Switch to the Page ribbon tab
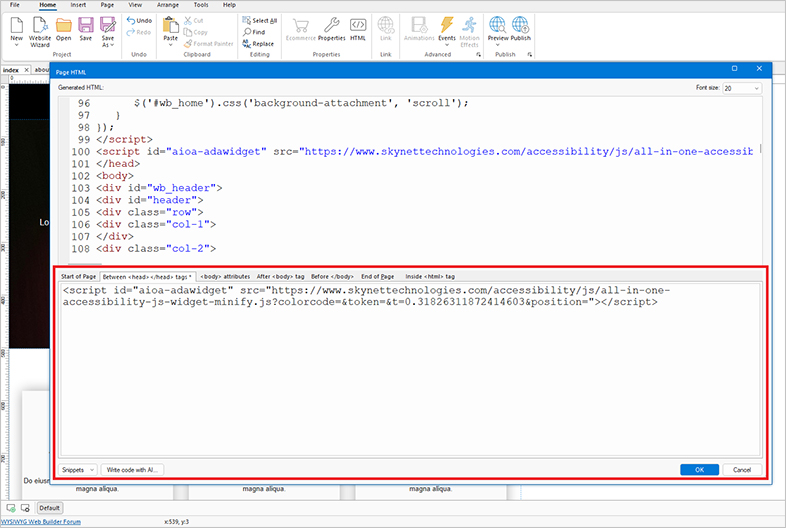Image resolution: width=786 pixels, height=528 pixels. tap(107, 5)
